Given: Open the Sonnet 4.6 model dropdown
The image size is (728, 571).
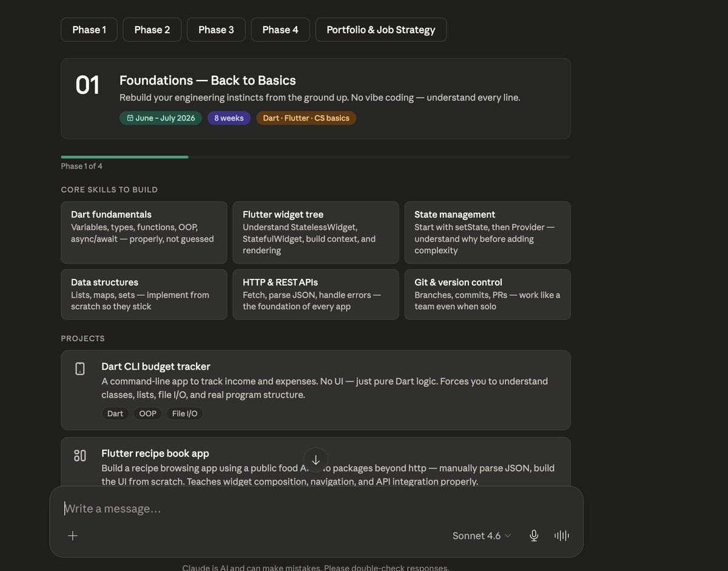Looking at the screenshot, I should coord(482,536).
